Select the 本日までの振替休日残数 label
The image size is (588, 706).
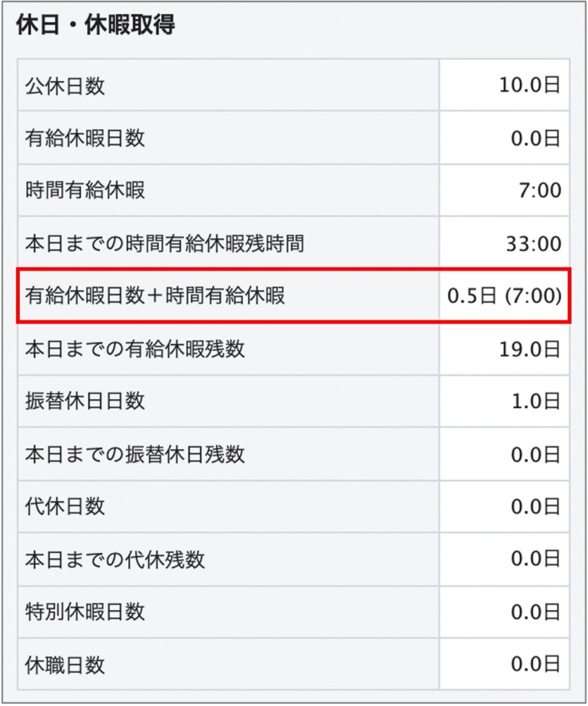coord(134,454)
